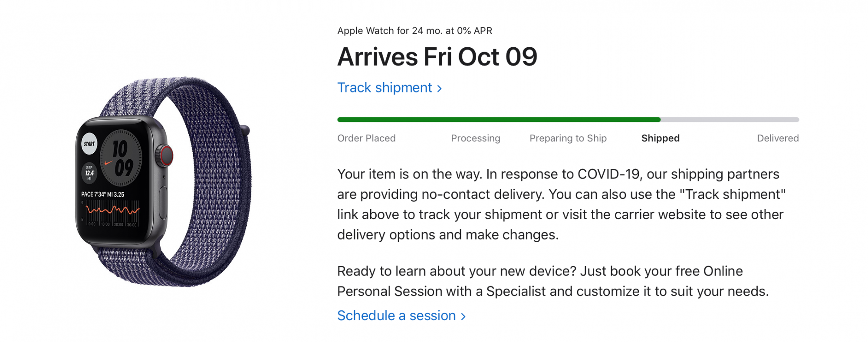Image resolution: width=868 pixels, height=342 pixels.
Task: Select the Preparing to Ship status label
Action: coord(568,138)
